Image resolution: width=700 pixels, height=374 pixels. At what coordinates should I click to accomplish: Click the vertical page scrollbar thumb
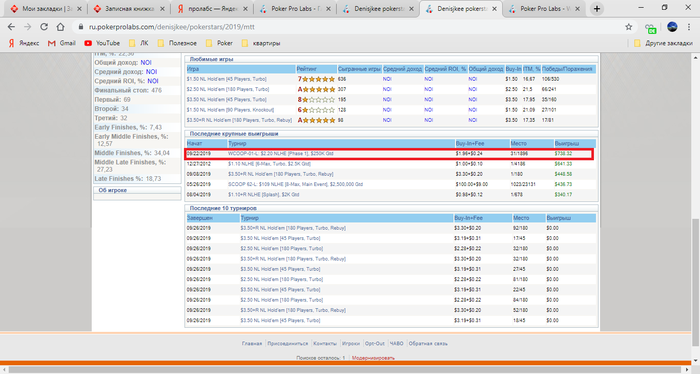696,282
